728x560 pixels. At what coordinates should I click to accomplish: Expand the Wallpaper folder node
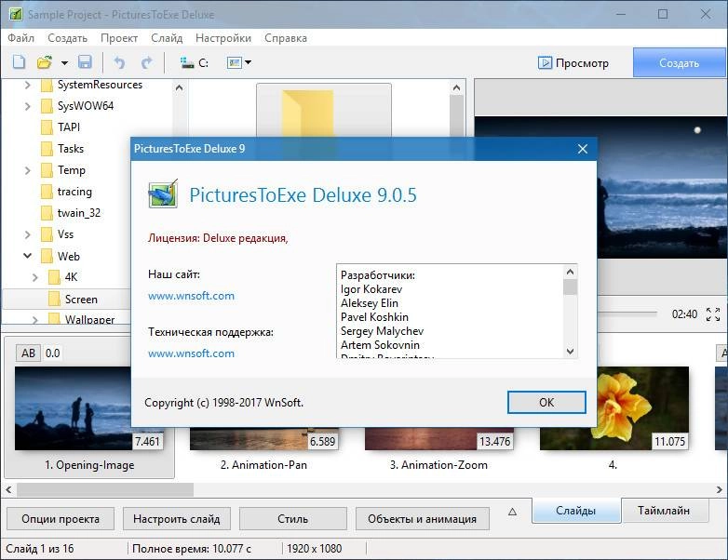(34, 320)
